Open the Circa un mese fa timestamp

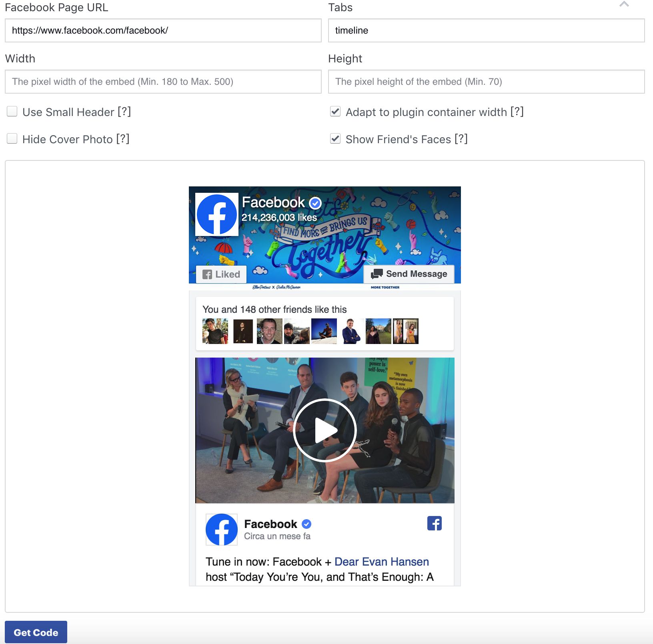pos(277,536)
